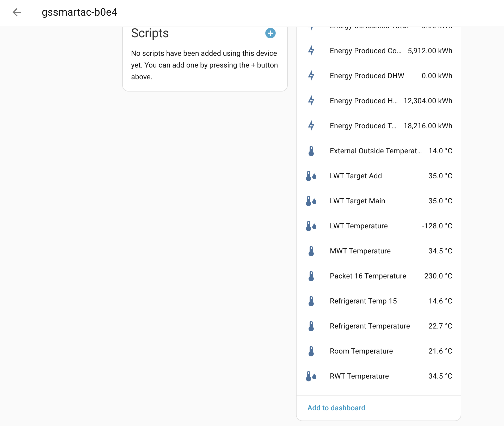This screenshot has width=504, height=426.
Task: Open the LWT Target Main entity
Action: pos(357,201)
